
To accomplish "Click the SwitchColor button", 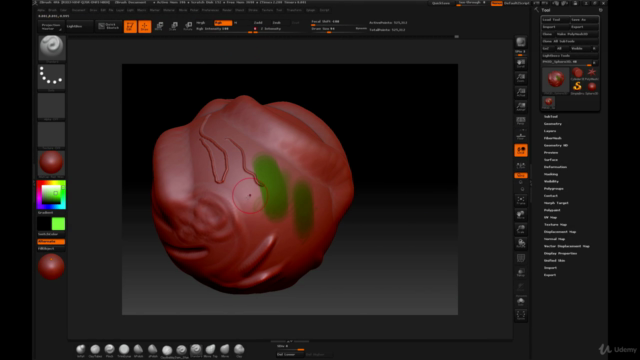I will pyautogui.click(x=51, y=234).
